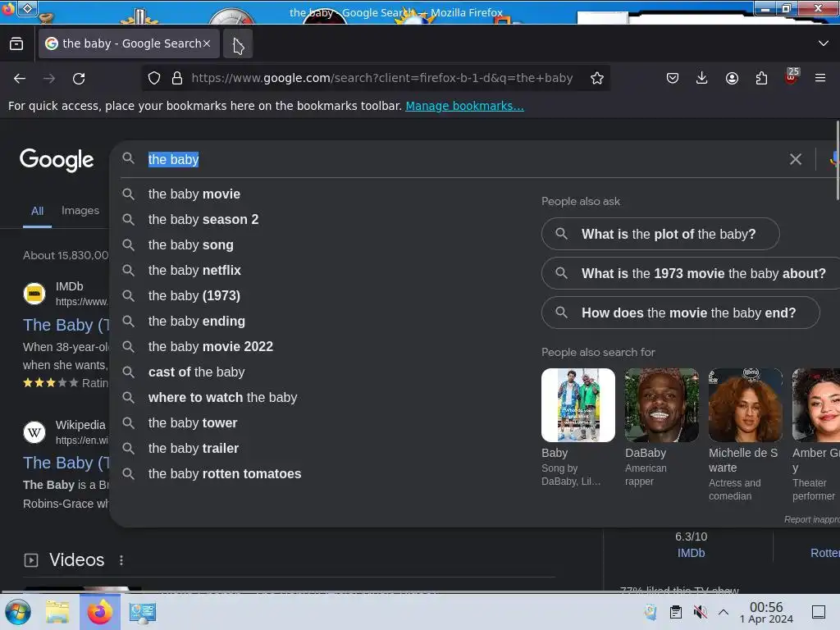This screenshot has height=630, width=840.
Task: Save page to Pocket icon
Action: click(673, 78)
